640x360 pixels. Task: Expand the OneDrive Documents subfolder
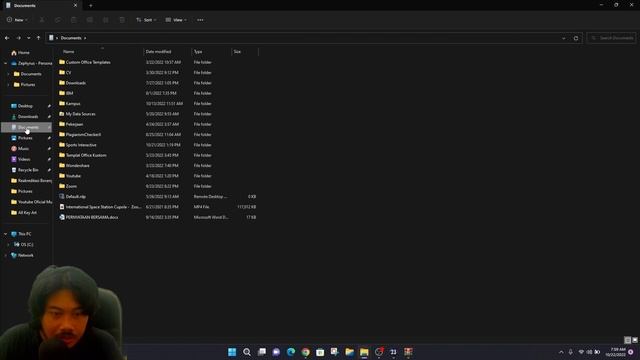(8, 74)
